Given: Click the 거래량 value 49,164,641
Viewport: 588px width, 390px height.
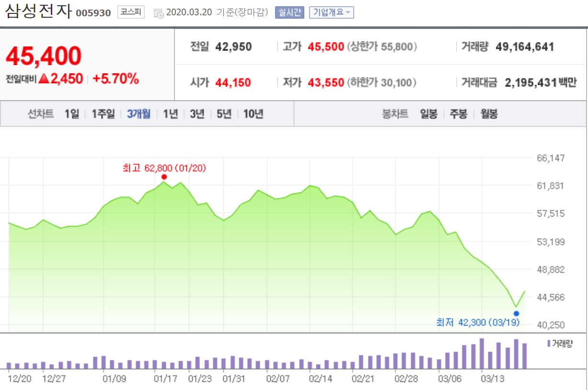Looking at the screenshot, I should click(x=525, y=47).
